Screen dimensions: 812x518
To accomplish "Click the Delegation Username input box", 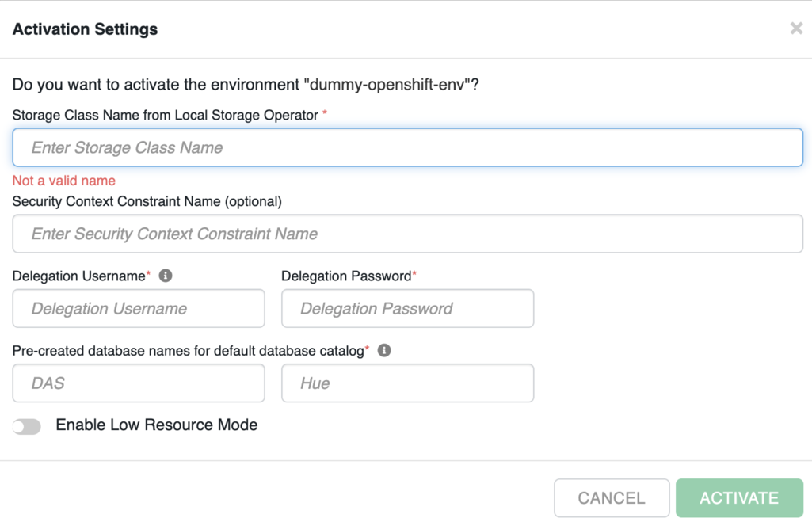I will point(138,308).
